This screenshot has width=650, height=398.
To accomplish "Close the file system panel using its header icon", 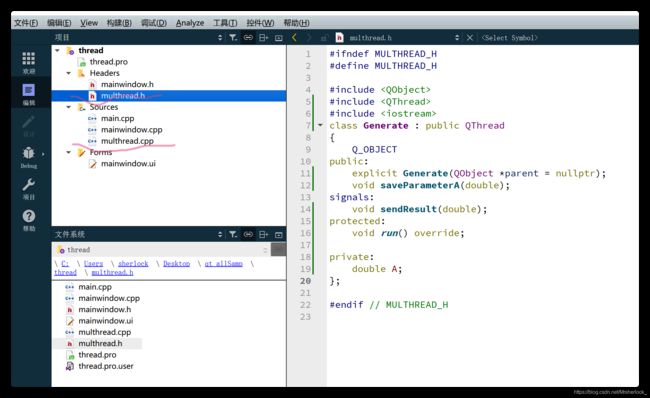I will tap(279, 235).
